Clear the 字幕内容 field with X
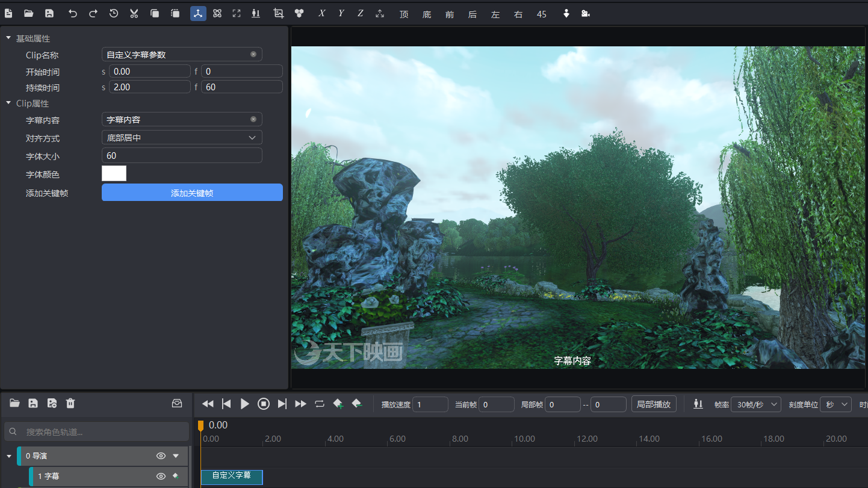 [253, 119]
